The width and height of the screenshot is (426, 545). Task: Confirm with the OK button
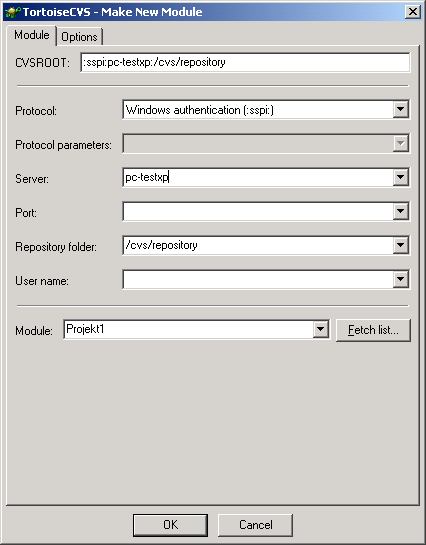(170, 525)
